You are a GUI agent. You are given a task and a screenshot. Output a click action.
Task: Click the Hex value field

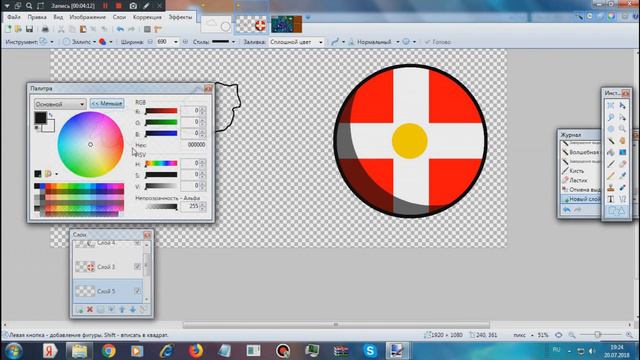click(x=193, y=145)
